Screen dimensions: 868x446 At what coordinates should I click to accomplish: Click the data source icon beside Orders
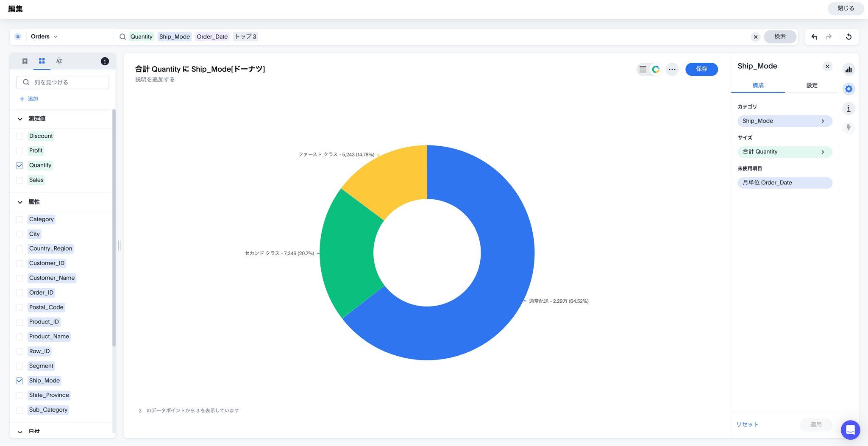click(18, 36)
